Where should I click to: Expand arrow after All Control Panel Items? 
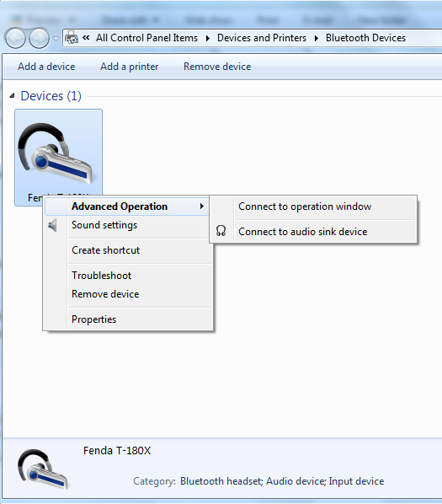pos(208,38)
